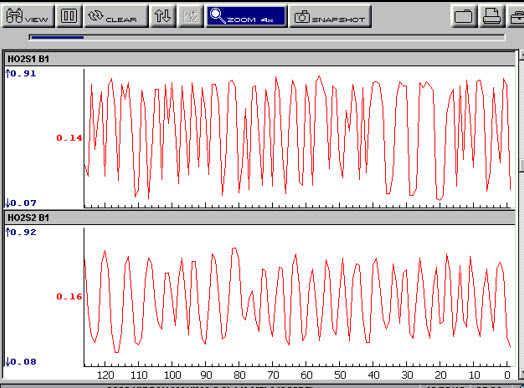Open the View binoculars button
Viewport: 524px width, 388px height.
pyautogui.click(x=28, y=16)
